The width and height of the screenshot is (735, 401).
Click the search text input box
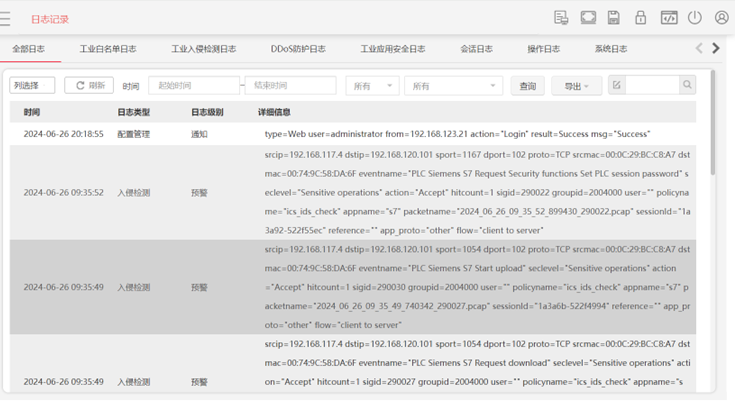click(652, 85)
